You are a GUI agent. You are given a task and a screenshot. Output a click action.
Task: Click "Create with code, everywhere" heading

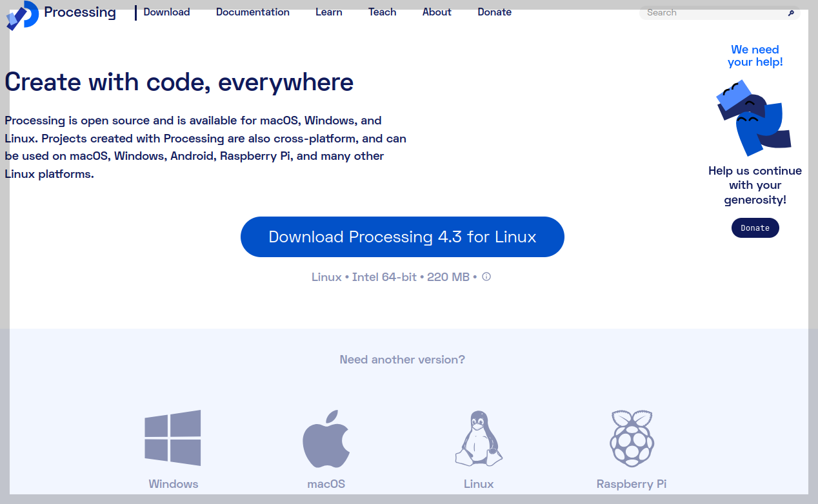pos(179,82)
